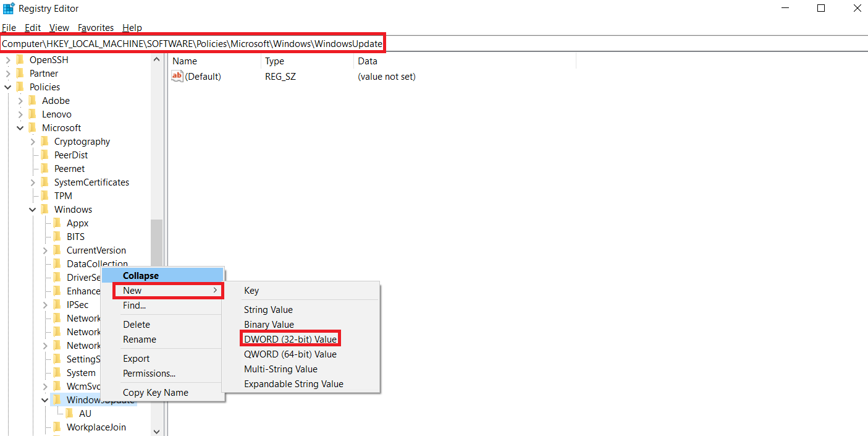Create a new String Value
This screenshot has width=868, height=436.
tap(301, 310)
